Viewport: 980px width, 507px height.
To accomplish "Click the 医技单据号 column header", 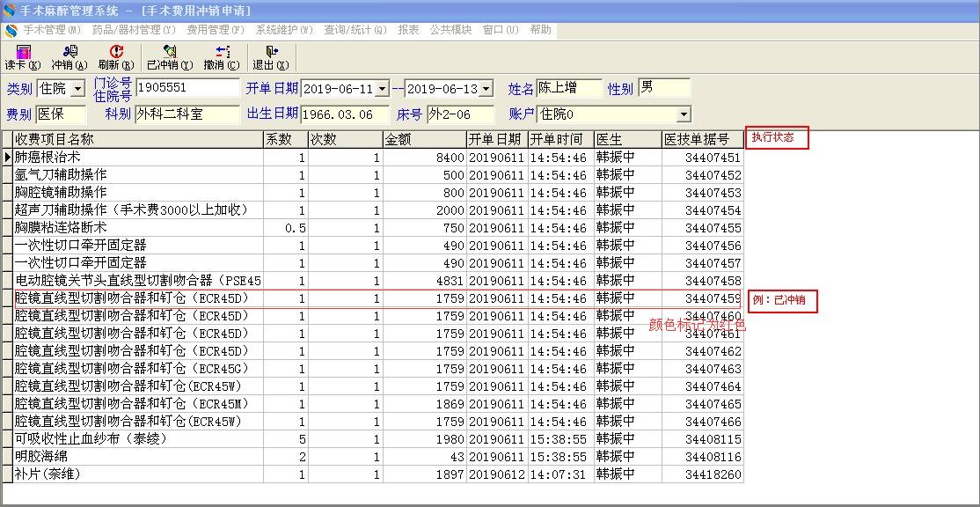I will (x=703, y=139).
